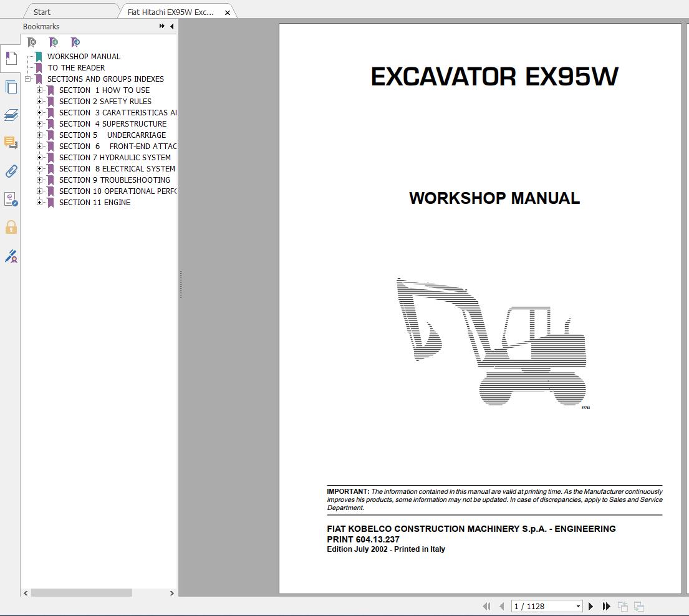Open the Bookmarks panel icon in sidebar
Image resolution: width=689 pixels, height=616 pixels.
pyautogui.click(x=11, y=58)
